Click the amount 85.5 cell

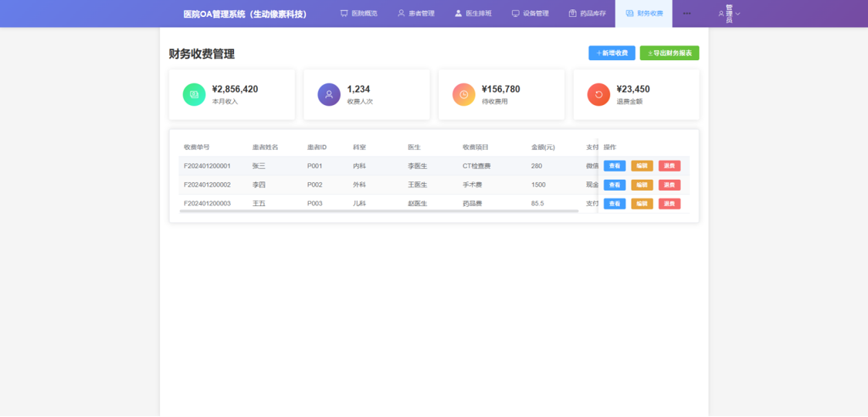point(537,203)
